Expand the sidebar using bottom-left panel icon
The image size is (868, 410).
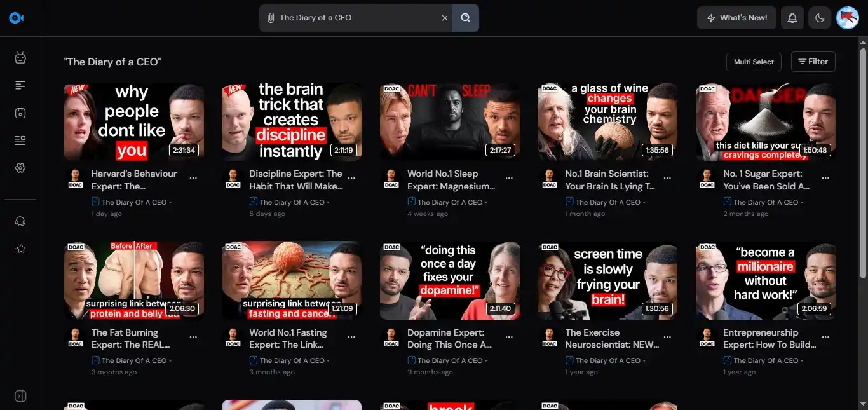click(20, 396)
